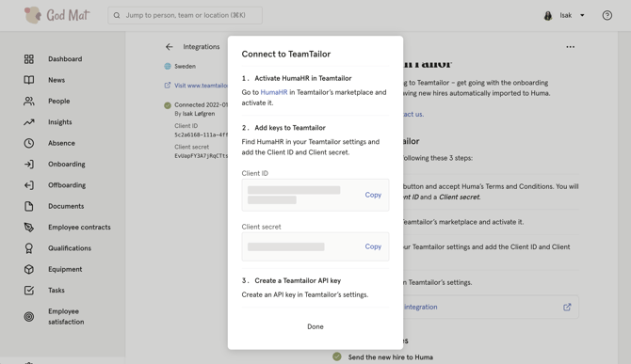The image size is (631, 364).
Task: Click the green Connected status checkmark
Action: (168, 105)
